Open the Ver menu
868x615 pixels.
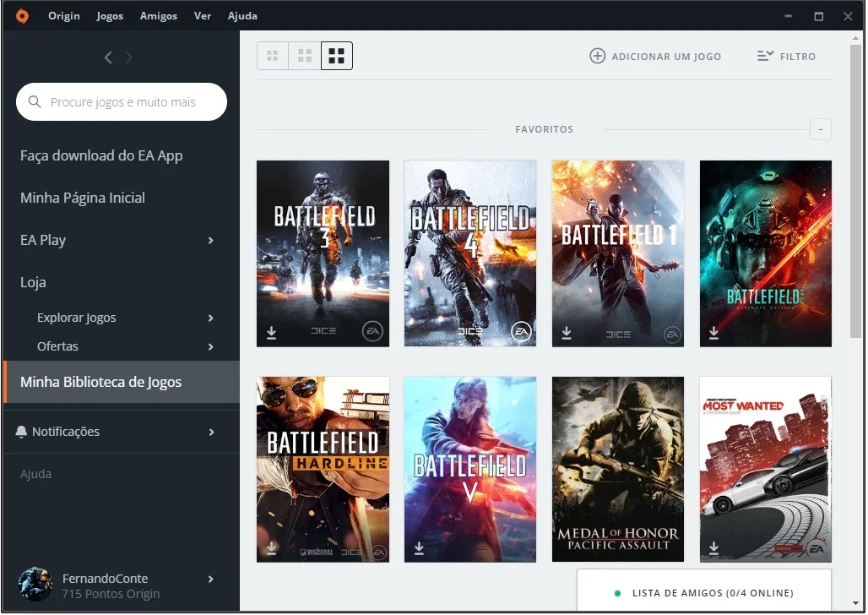tap(202, 15)
